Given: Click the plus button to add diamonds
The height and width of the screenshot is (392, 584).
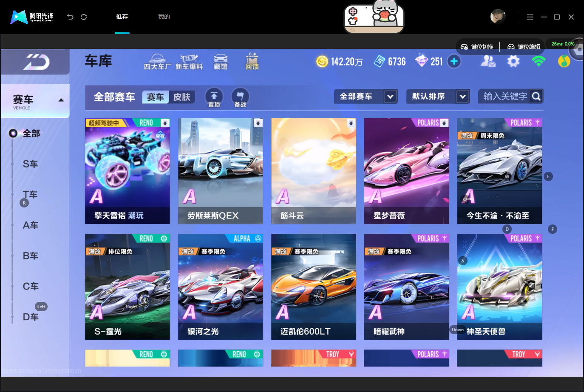Looking at the screenshot, I should point(454,62).
